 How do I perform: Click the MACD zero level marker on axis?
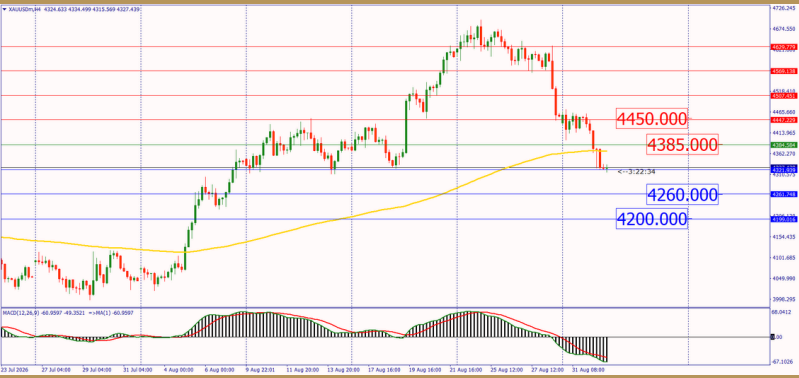point(774,337)
